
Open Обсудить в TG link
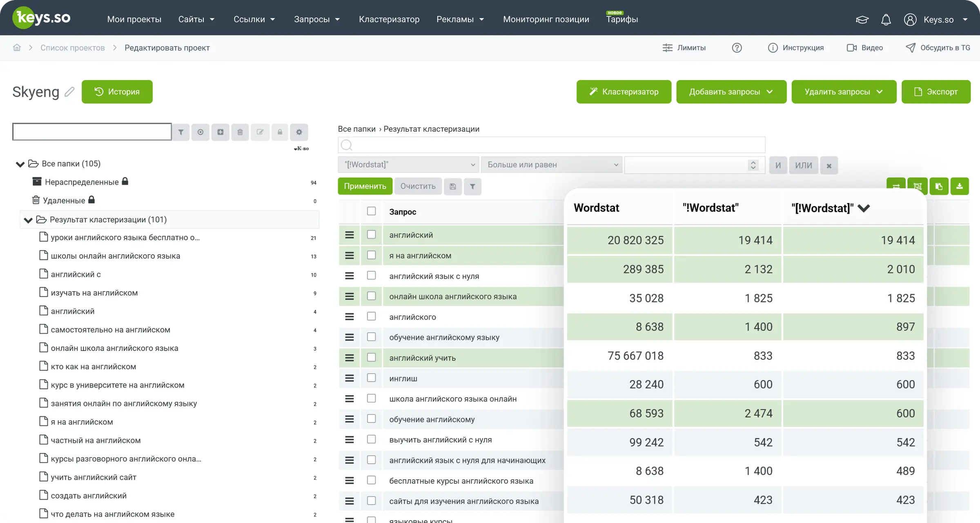(938, 48)
